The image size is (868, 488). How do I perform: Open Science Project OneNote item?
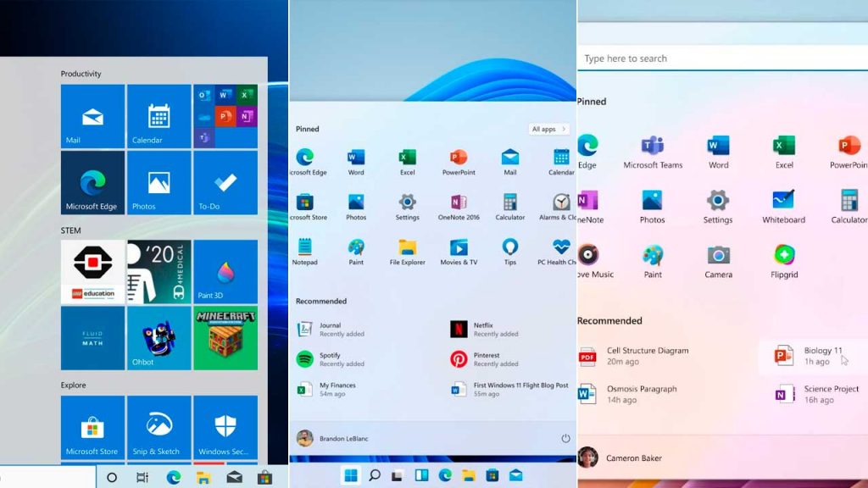tap(817, 394)
